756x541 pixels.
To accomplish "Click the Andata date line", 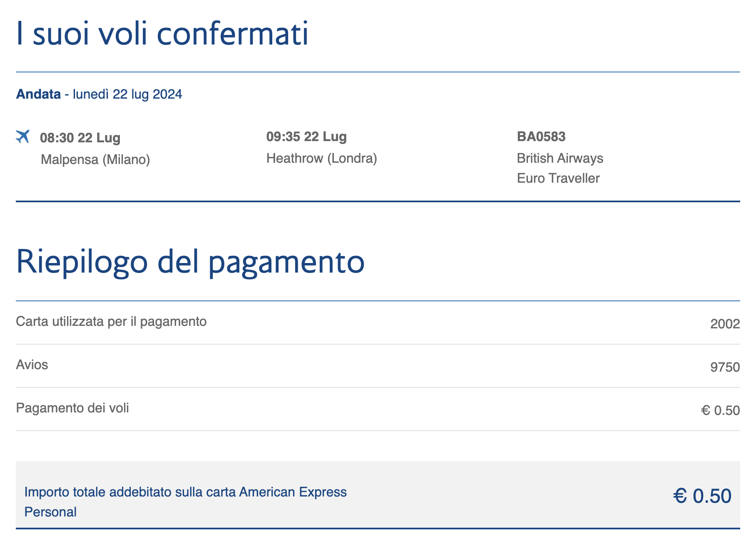I will point(99,94).
